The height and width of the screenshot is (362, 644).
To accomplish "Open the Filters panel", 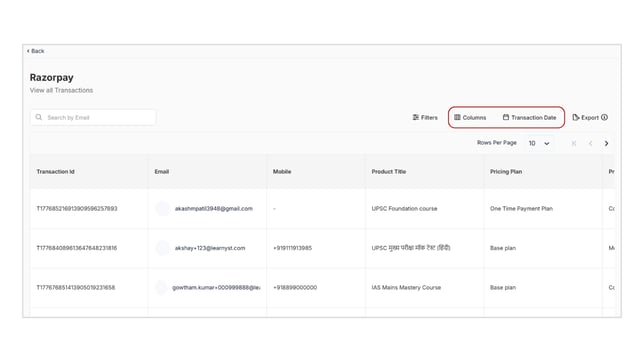I will 425,118.
